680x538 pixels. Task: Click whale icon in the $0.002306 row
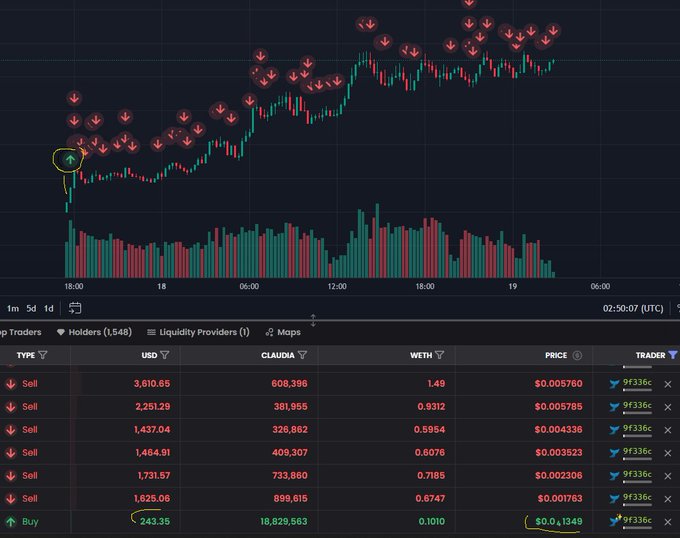click(x=614, y=476)
